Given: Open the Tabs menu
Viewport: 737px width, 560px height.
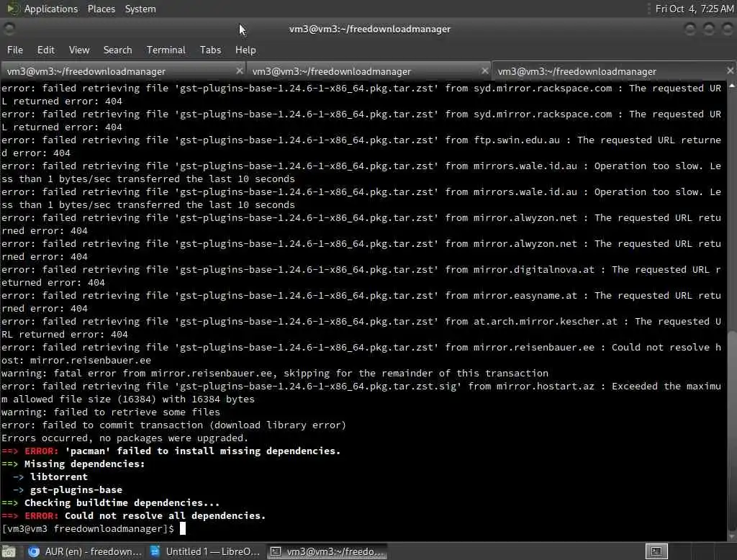Looking at the screenshot, I should pos(210,50).
